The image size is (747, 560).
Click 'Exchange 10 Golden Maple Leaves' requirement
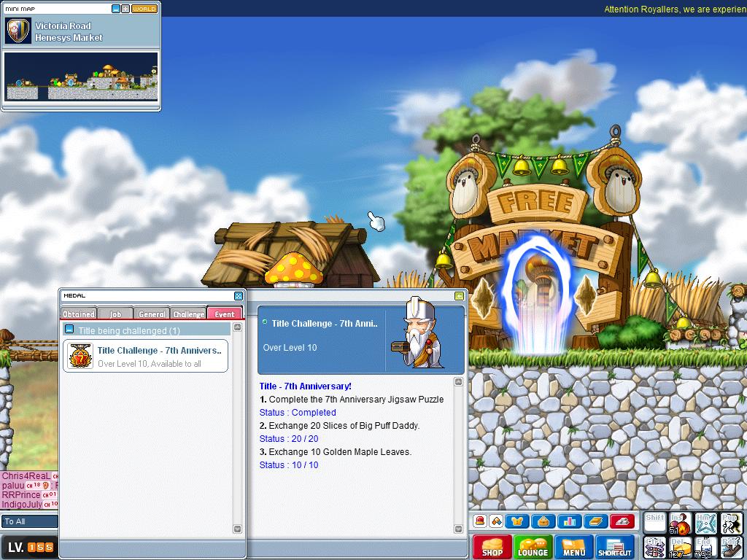(336, 452)
